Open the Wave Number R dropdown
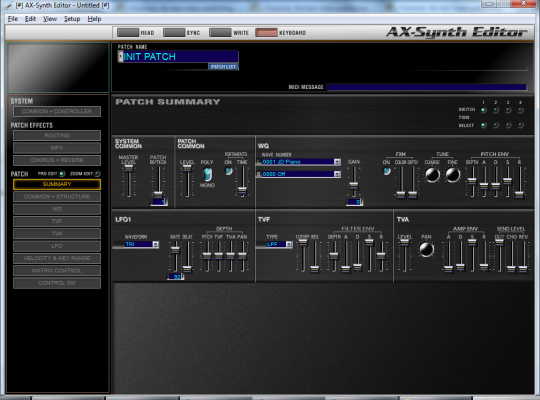 pyautogui.click(x=337, y=174)
